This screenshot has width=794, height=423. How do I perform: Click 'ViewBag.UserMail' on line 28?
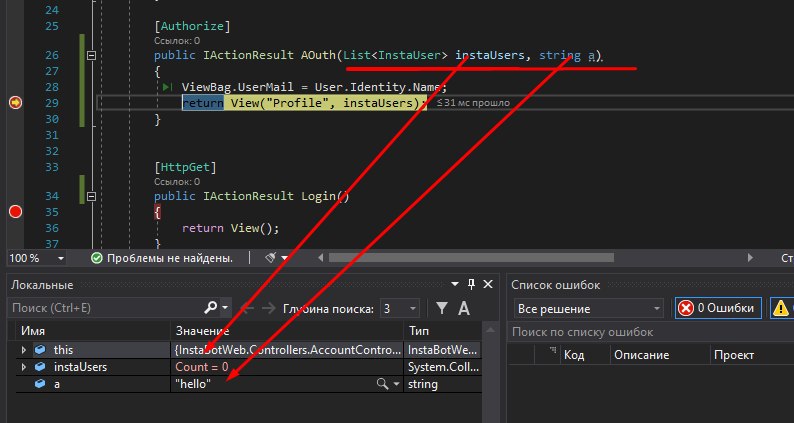[237, 87]
